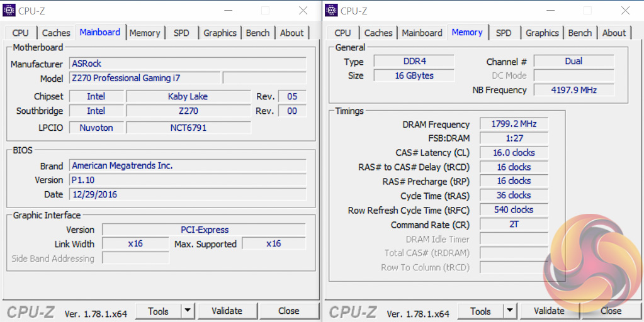Click tRP value of 16 clocks
Viewport: 644px width, 322px height.
coord(514,181)
